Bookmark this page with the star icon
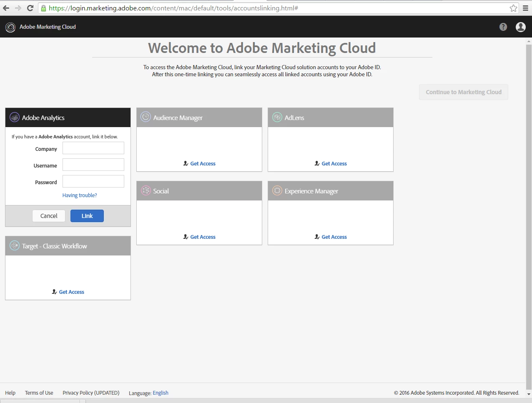532x403 pixels. (513, 8)
